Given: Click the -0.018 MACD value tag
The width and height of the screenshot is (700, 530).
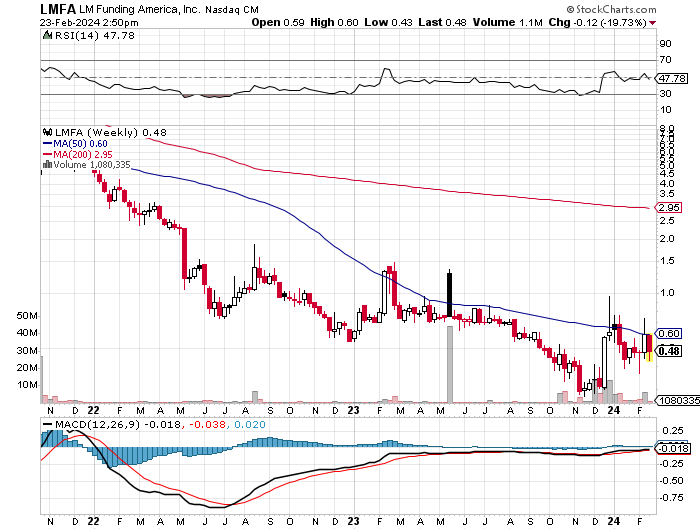Looking at the screenshot, I should 672,448.
